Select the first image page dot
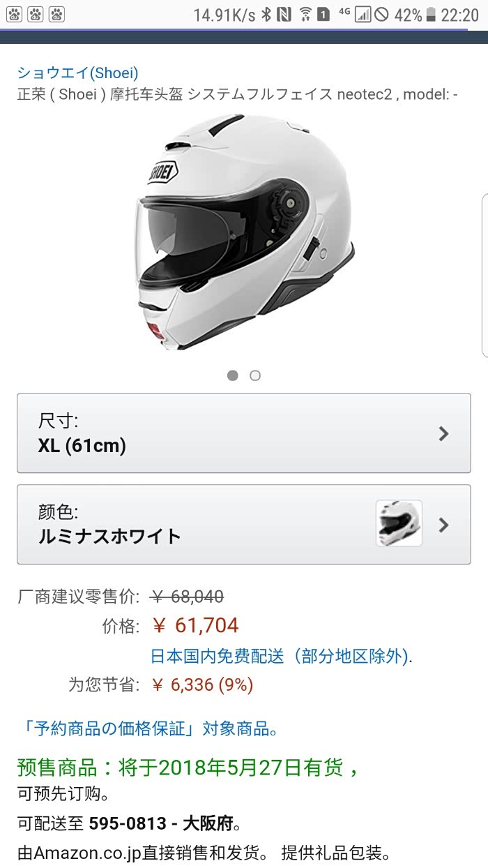 (233, 375)
